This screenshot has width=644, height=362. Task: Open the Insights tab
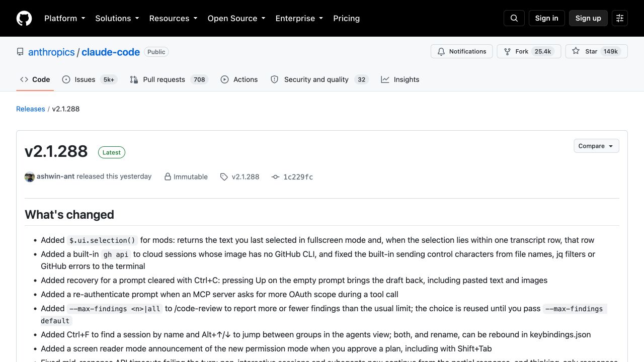(400, 79)
